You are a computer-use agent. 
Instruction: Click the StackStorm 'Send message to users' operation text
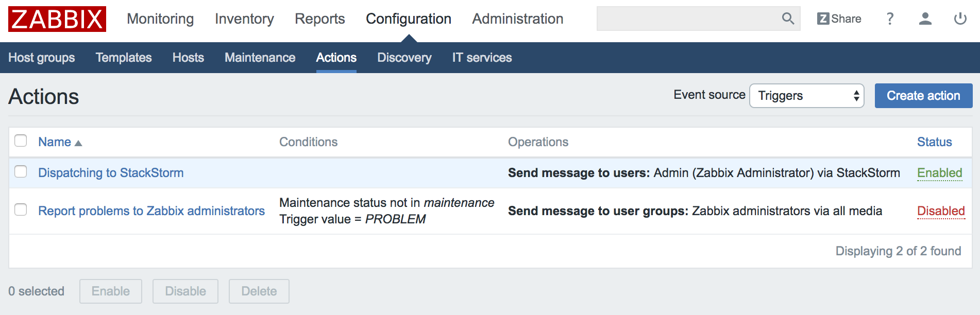[x=704, y=173]
